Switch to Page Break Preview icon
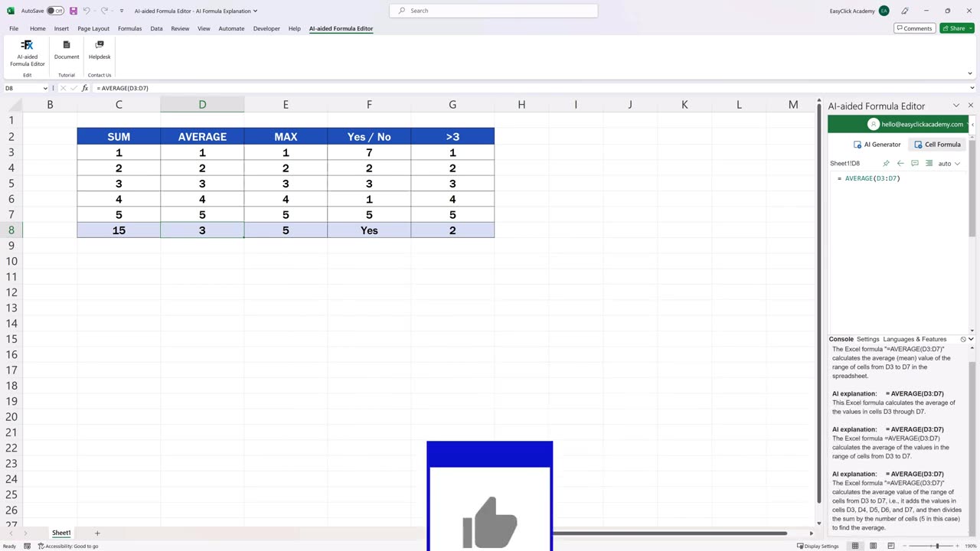The width and height of the screenshot is (980, 551). (x=890, y=546)
